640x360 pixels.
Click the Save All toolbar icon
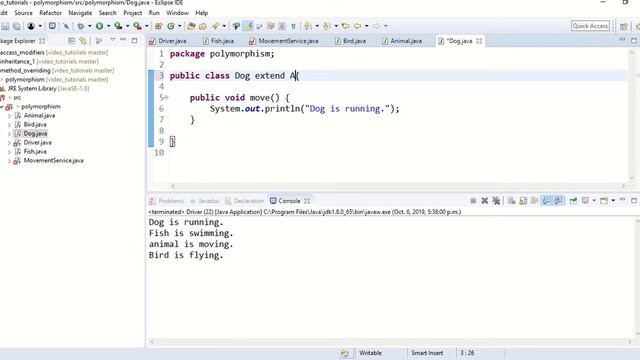pos(17,26)
